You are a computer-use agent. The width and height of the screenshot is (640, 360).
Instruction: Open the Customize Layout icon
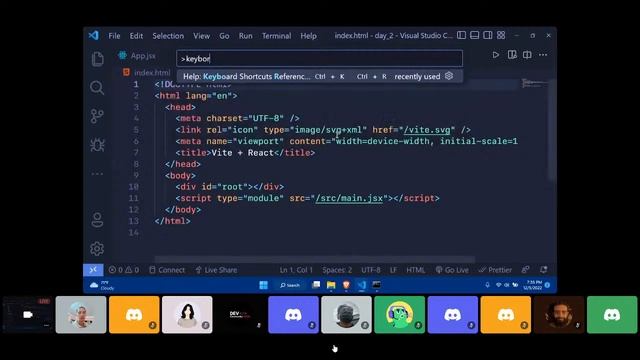pos(501,36)
